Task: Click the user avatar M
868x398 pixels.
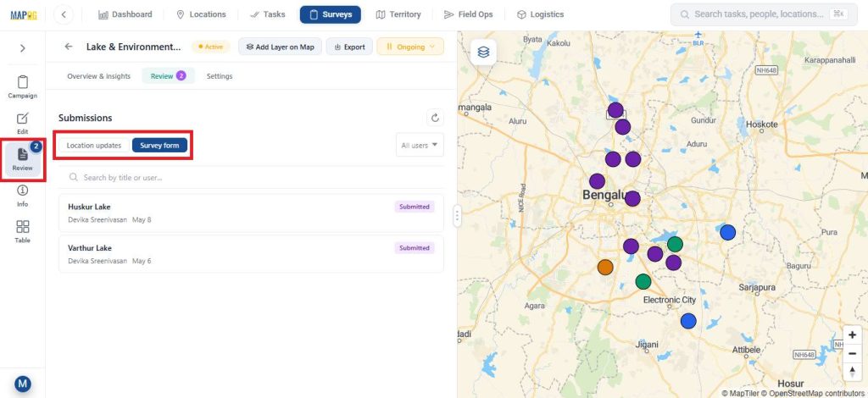Action: (23, 383)
